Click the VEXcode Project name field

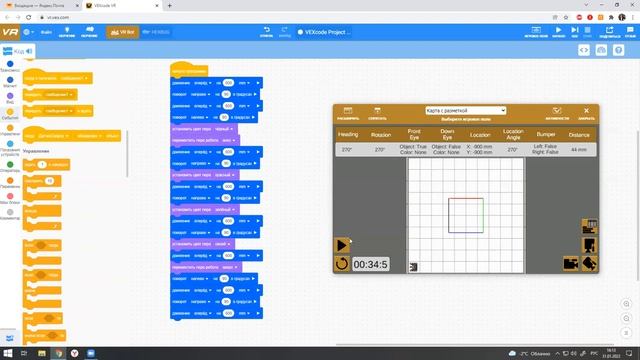coord(323,32)
